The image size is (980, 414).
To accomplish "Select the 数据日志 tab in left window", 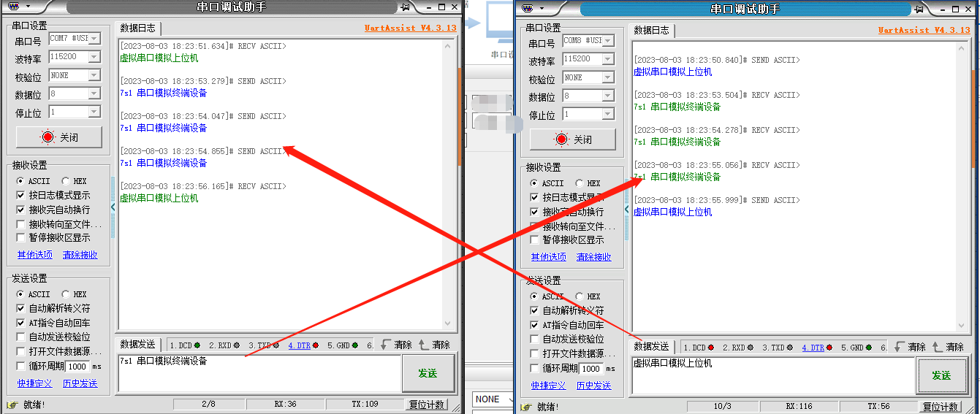I will [138, 28].
